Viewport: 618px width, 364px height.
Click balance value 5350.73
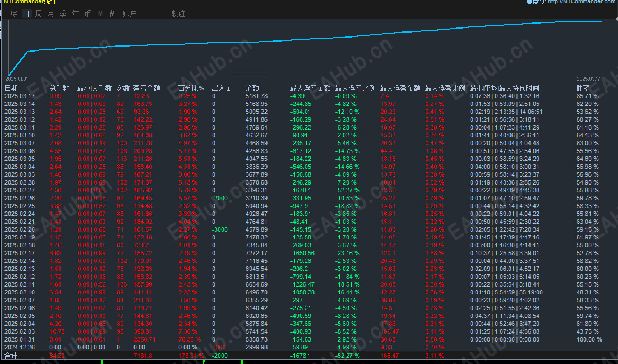click(x=256, y=339)
